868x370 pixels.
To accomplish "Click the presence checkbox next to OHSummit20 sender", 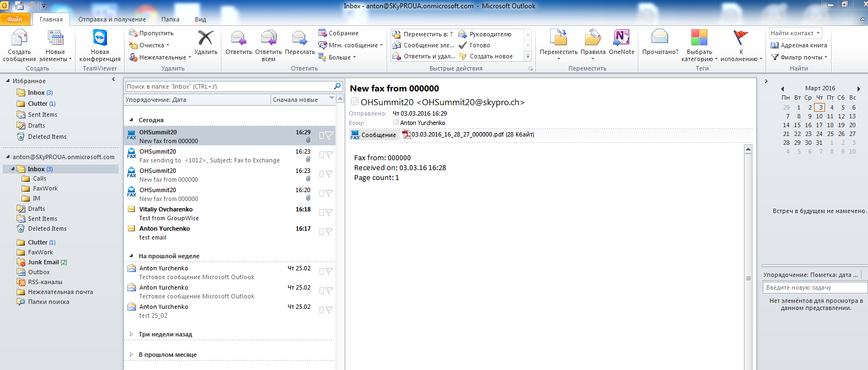I will [x=355, y=102].
